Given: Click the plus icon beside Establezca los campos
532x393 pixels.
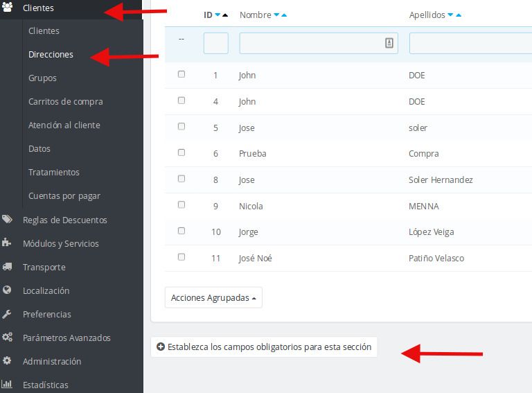Looking at the screenshot, I should [x=161, y=347].
